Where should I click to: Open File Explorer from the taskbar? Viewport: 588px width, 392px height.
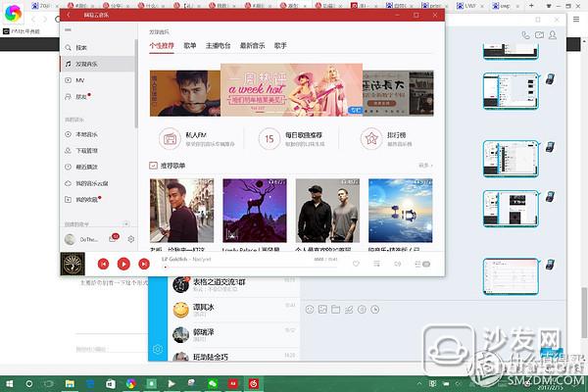70,384
